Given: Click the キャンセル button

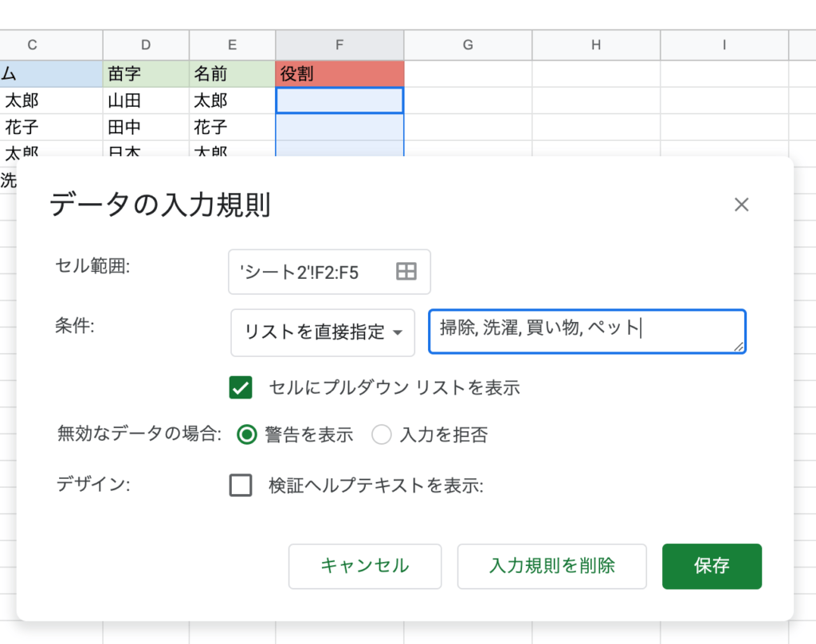Looking at the screenshot, I should click(364, 566).
